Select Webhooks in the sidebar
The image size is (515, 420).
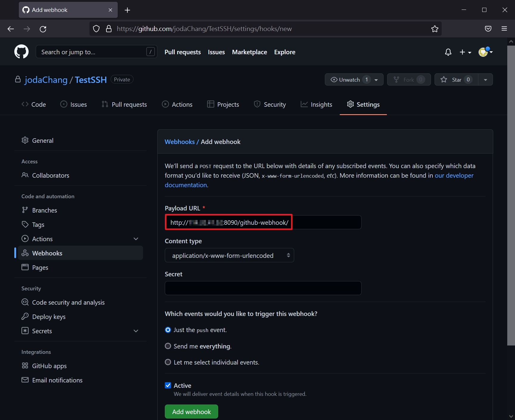click(x=80, y=253)
